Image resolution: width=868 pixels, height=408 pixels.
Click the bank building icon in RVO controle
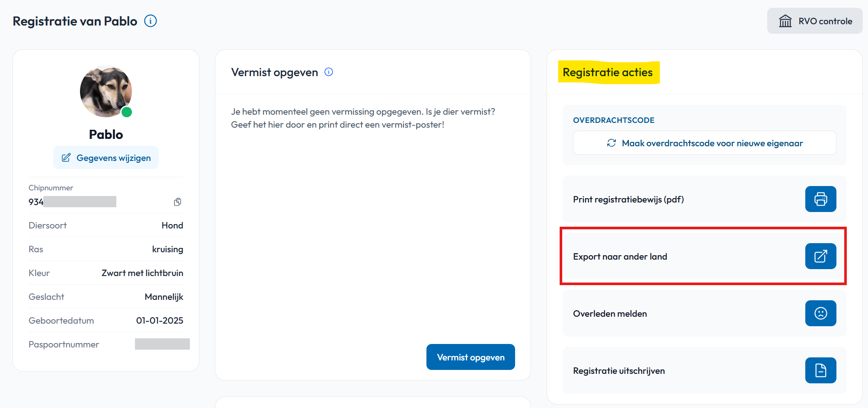click(785, 21)
